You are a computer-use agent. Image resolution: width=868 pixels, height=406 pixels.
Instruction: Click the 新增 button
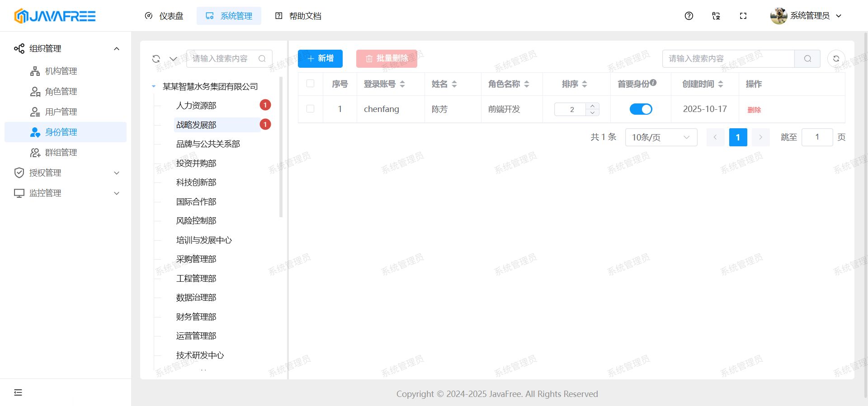pyautogui.click(x=320, y=59)
